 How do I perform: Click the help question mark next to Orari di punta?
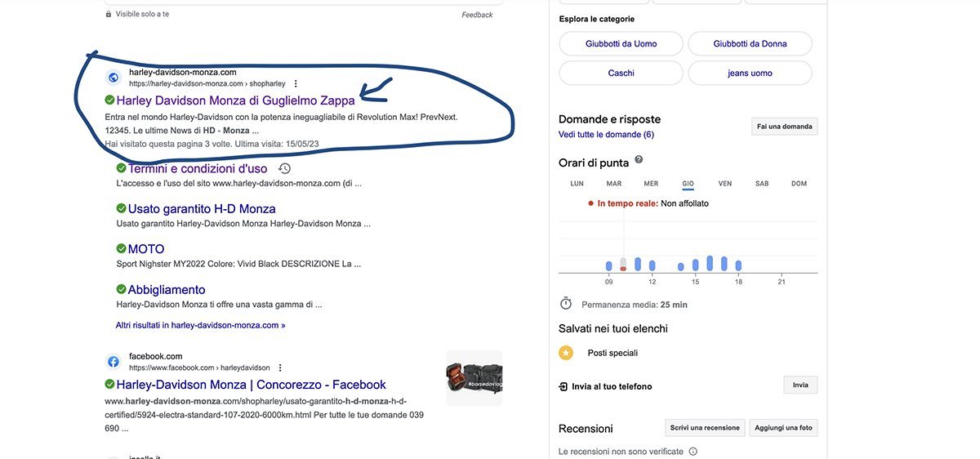click(x=639, y=160)
